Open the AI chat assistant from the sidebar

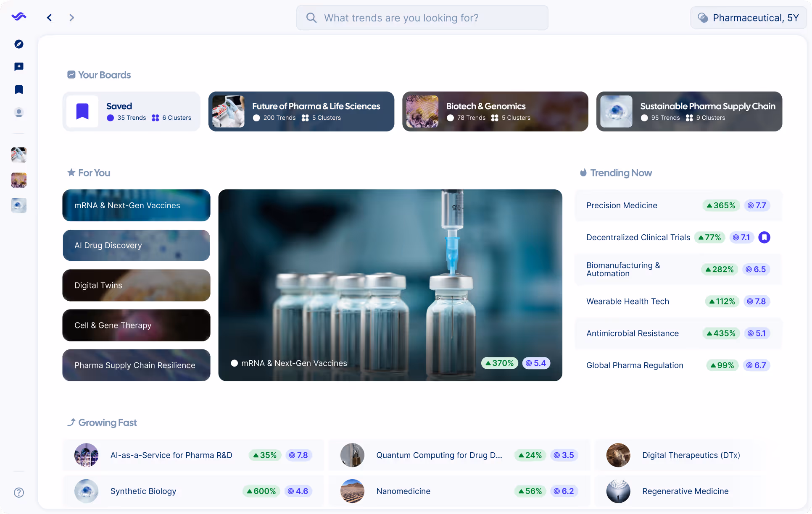tap(18, 66)
